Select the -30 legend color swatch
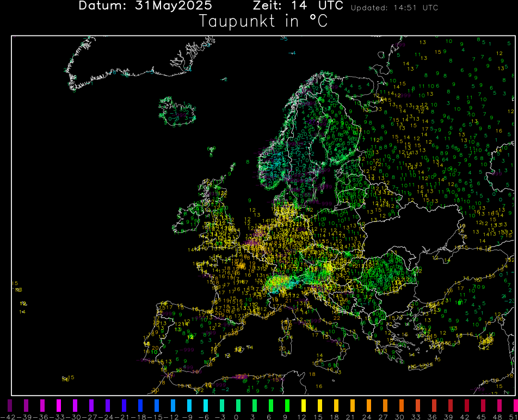Image resolution: width=518 pixels, height=420 pixels. tap(75, 405)
